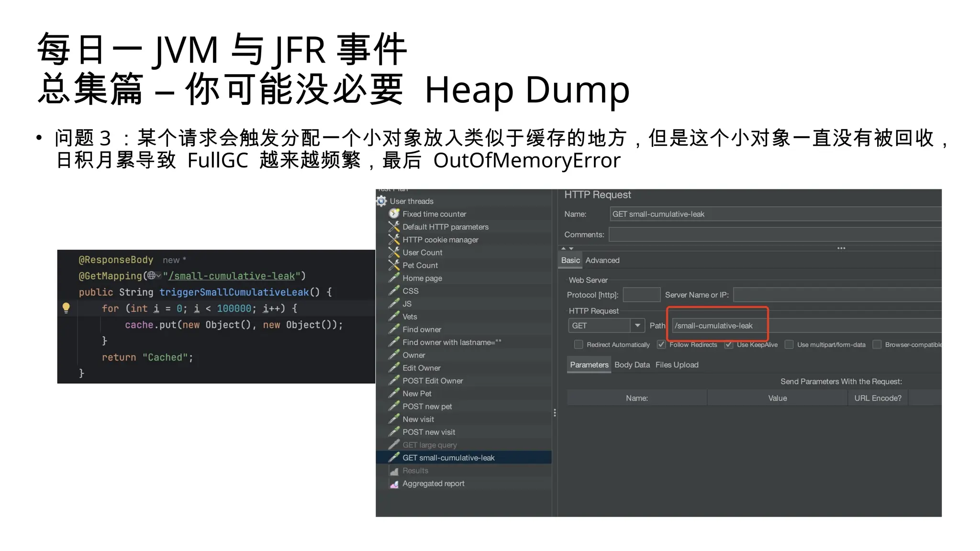This screenshot has height=551, width=980.
Task: Click the Protocol [http] input field
Action: click(642, 295)
